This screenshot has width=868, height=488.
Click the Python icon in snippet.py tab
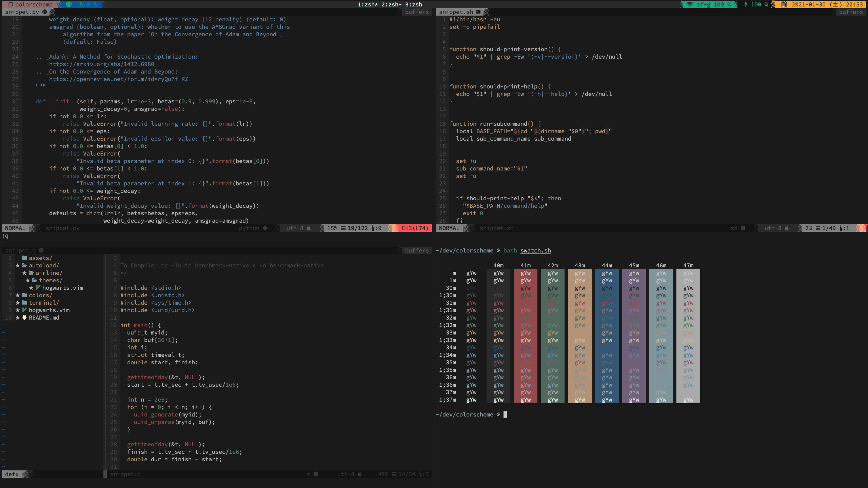(45, 12)
